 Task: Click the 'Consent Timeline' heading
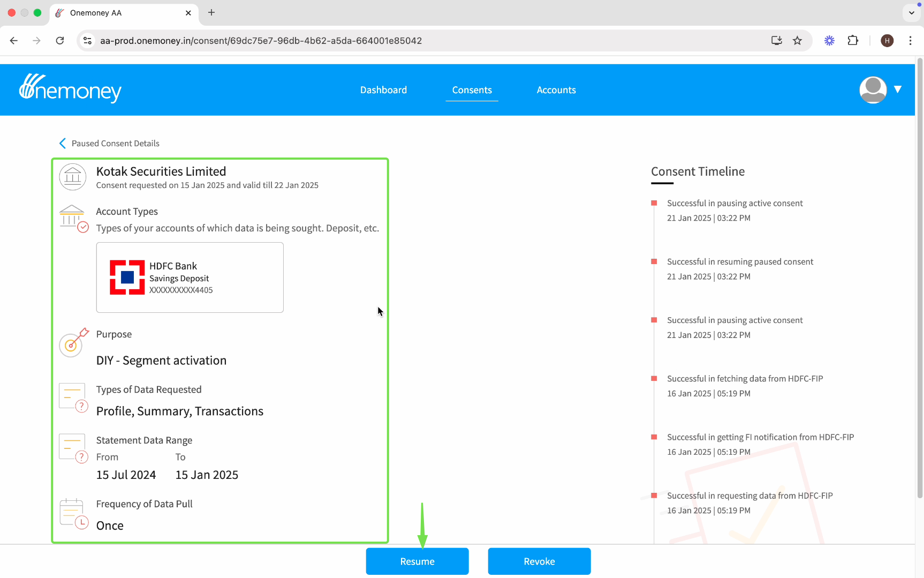(x=698, y=171)
